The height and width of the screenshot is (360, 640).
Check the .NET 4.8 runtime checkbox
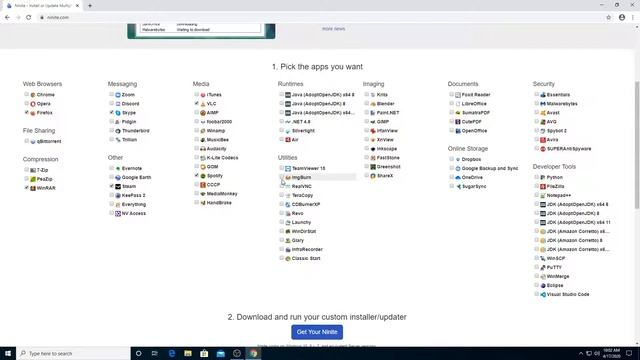click(x=281, y=121)
